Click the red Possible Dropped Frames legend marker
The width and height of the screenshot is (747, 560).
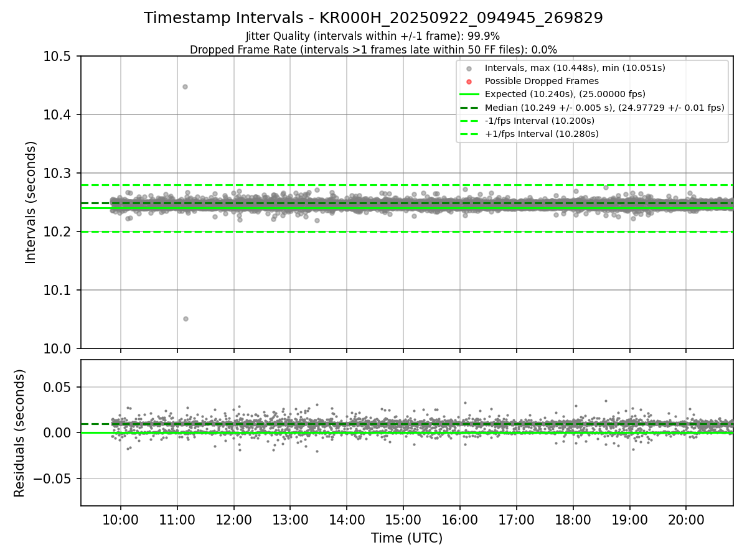(x=469, y=82)
